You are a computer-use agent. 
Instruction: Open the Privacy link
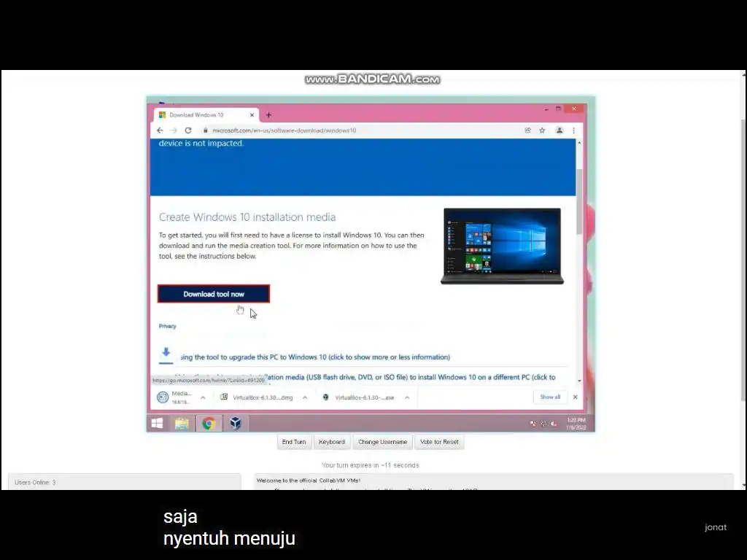coord(167,326)
